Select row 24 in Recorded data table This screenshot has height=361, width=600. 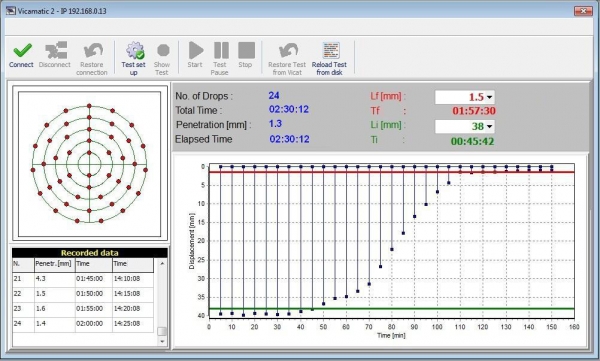[x=83, y=323]
